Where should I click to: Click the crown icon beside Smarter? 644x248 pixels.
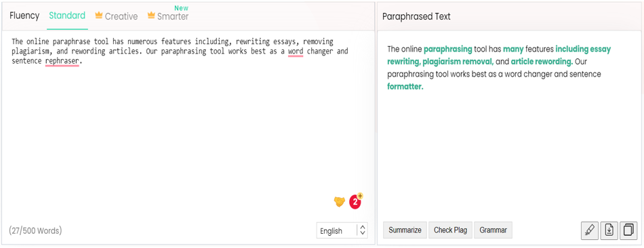coord(151,16)
